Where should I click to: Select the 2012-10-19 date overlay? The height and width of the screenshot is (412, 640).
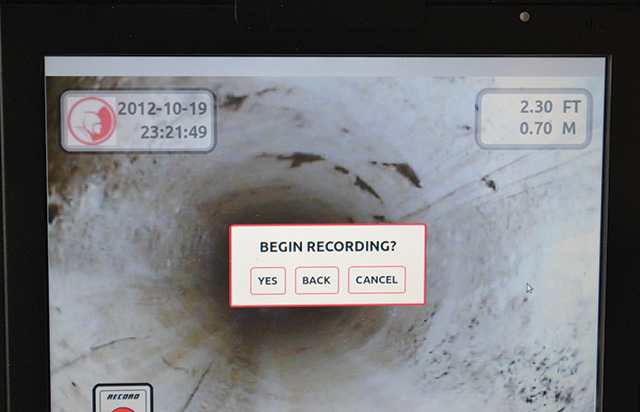[163, 108]
